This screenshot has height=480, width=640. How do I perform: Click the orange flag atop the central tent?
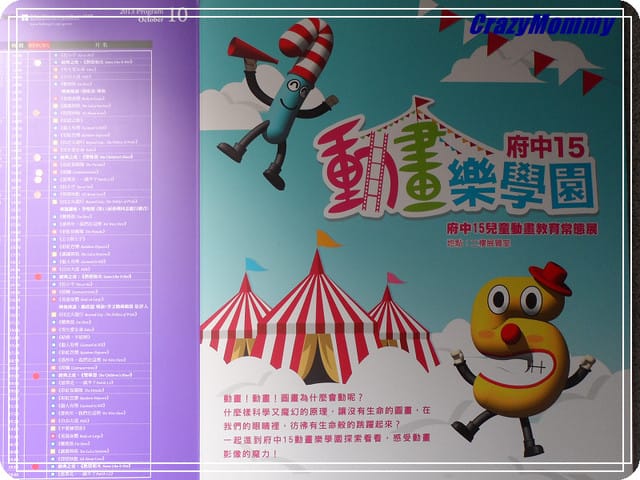point(328,239)
